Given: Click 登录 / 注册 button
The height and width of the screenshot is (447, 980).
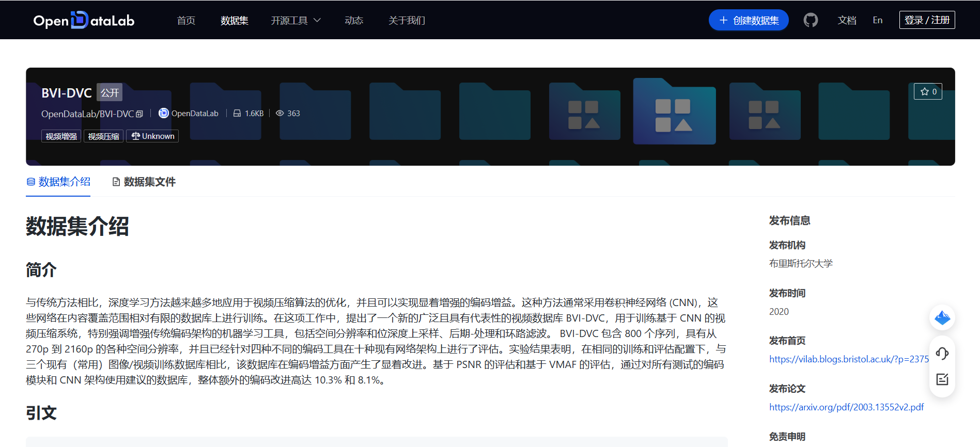Looking at the screenshot, I should 927,20.
